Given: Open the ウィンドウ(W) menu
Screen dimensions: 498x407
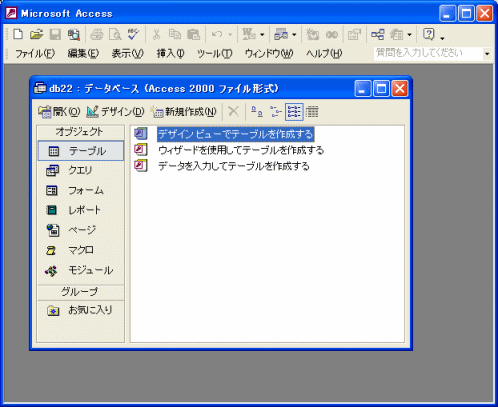Looking at the screenshot, I should tap(269, 53).
